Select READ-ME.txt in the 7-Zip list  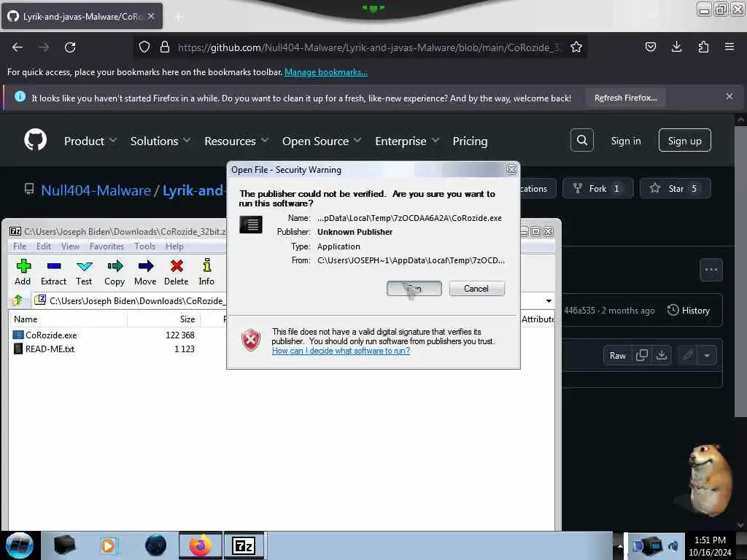pos(50,349)
